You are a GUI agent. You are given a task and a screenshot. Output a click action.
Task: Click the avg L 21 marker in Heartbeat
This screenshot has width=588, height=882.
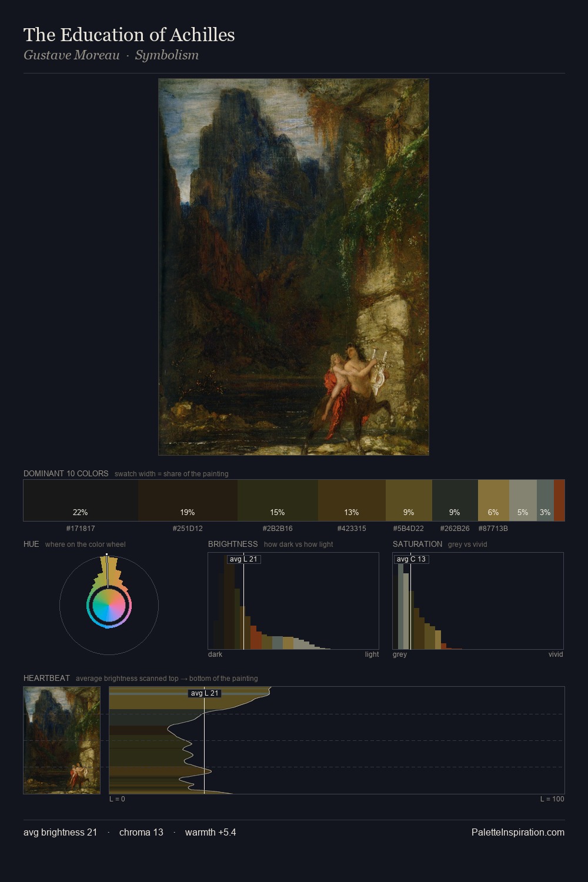tap(205, 693)
